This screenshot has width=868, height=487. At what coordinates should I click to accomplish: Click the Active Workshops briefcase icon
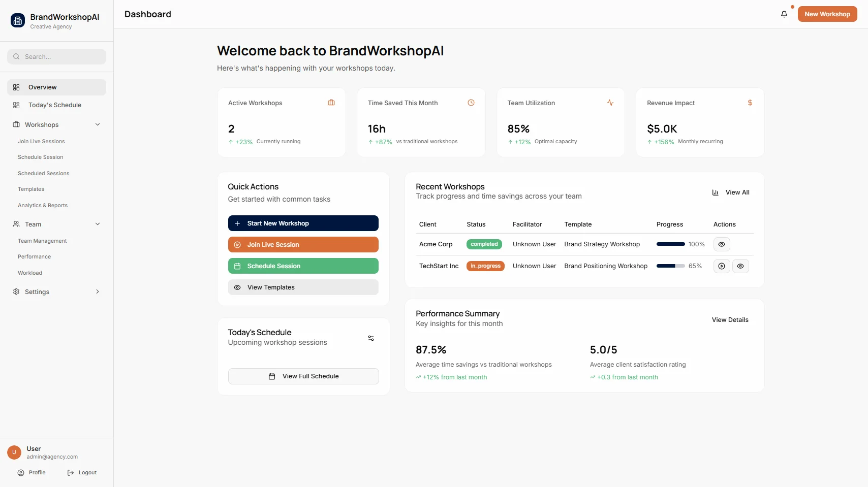coord(331,103)
